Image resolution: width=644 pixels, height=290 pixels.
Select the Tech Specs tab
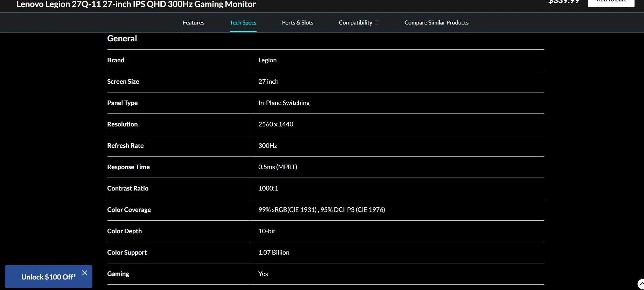243,22
